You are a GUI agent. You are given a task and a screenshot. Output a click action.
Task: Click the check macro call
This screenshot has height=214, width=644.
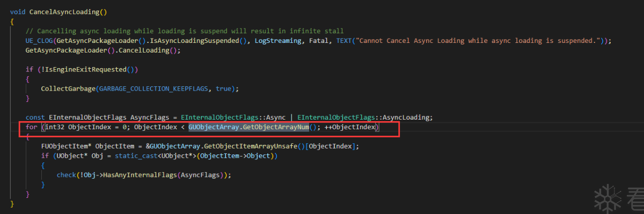coord(66,175)
